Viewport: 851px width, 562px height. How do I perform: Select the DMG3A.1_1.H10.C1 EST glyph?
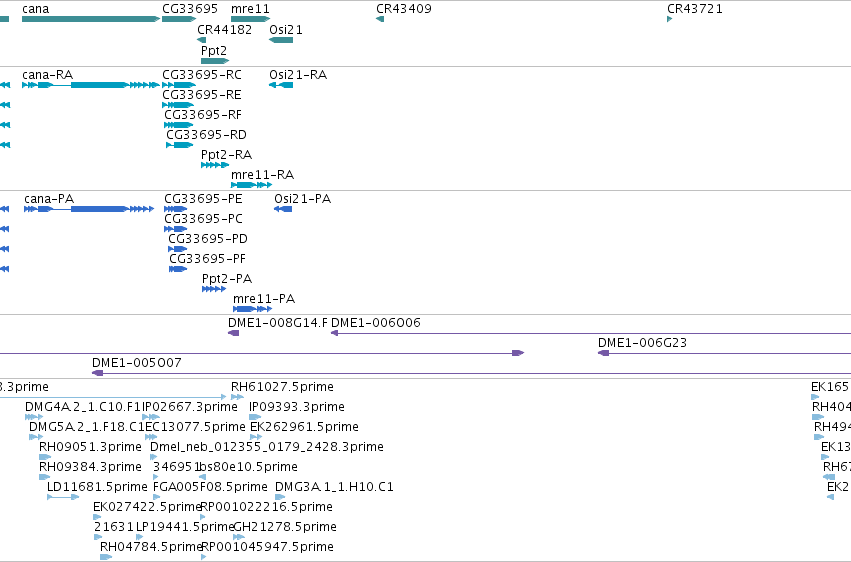coord(280,497)
